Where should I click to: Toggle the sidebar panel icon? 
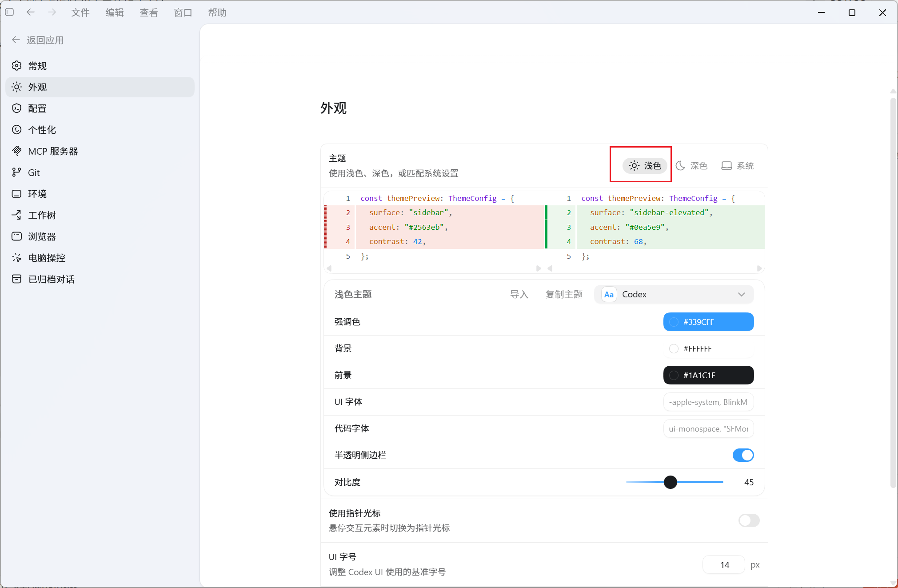click(10, 12)
